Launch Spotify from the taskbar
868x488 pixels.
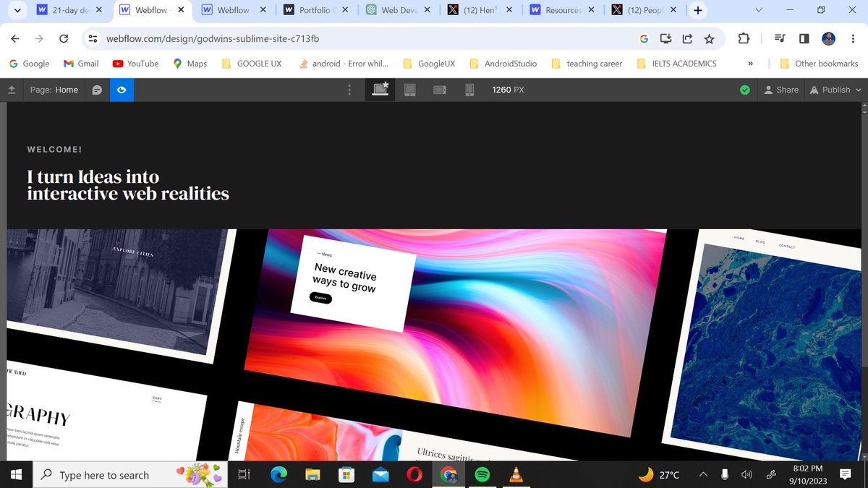482,475
